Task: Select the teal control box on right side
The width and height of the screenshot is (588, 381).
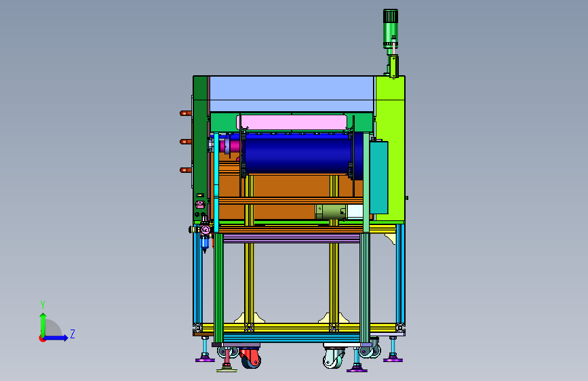Action: tap(378, 178)
